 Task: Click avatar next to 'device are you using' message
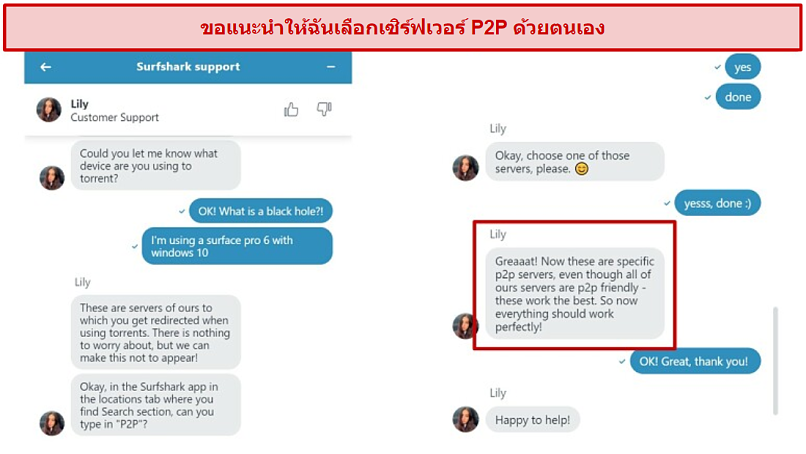point(52,178)
